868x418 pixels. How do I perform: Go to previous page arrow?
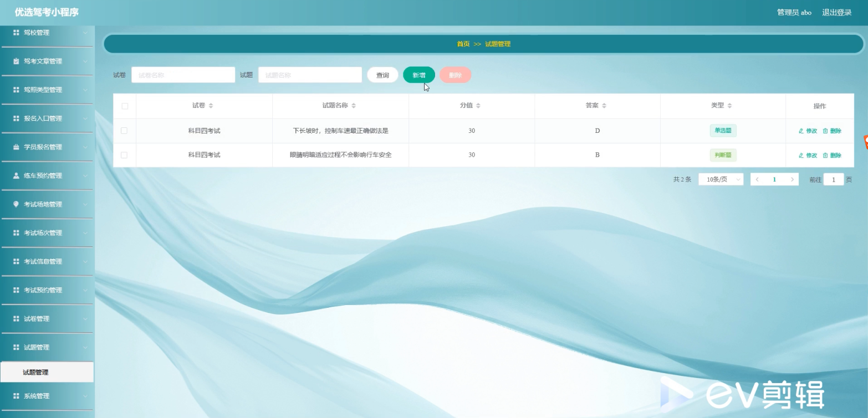(757, 179)
